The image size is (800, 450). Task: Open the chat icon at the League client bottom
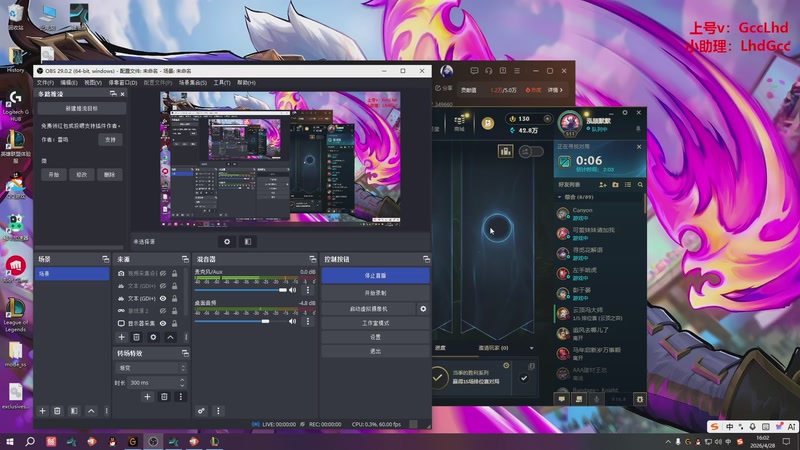pyautogui.click(x=561, y=399)
